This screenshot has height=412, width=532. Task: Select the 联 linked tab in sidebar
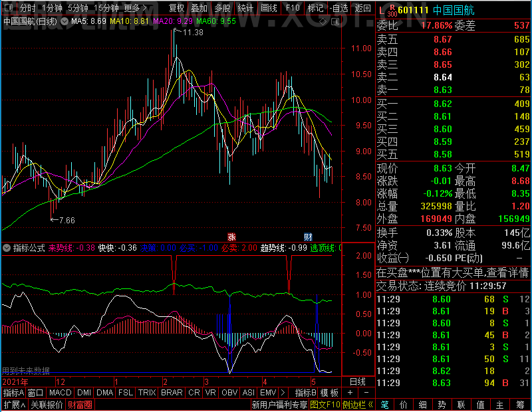click(461, 405)
